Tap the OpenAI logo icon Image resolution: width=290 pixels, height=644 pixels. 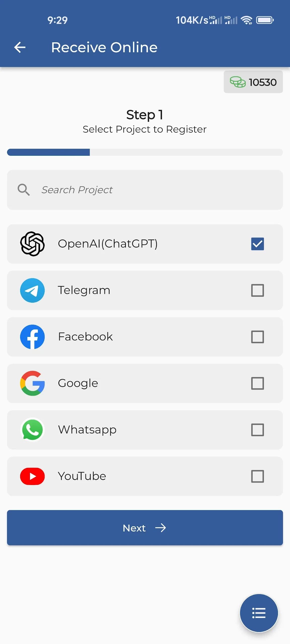32,244
